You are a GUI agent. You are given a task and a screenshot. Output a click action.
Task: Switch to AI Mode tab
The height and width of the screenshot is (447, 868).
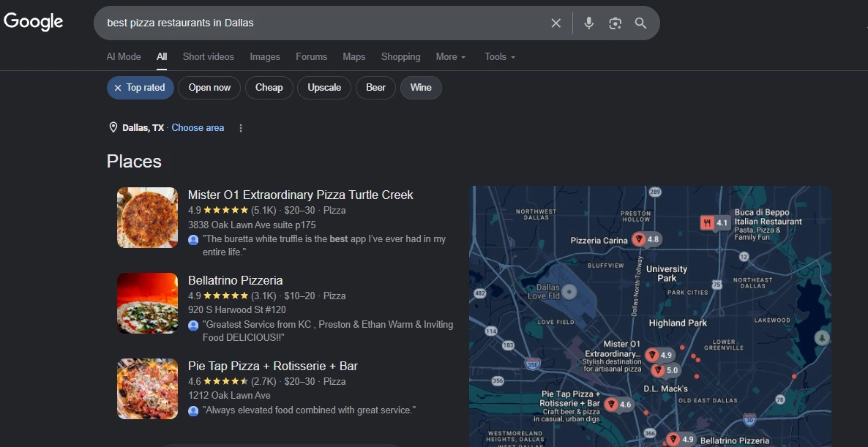[x=124, y=57]
